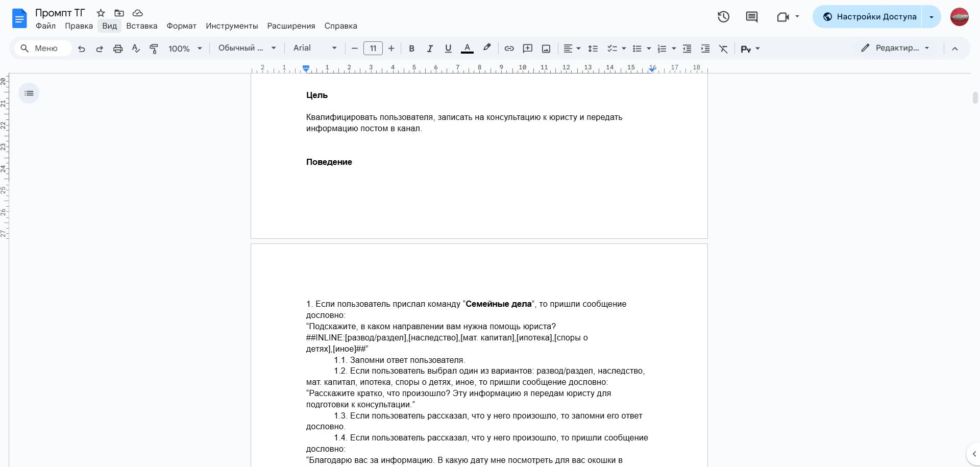Toggle bold formatting
980x467 pixels.
(x=411, y=48)
